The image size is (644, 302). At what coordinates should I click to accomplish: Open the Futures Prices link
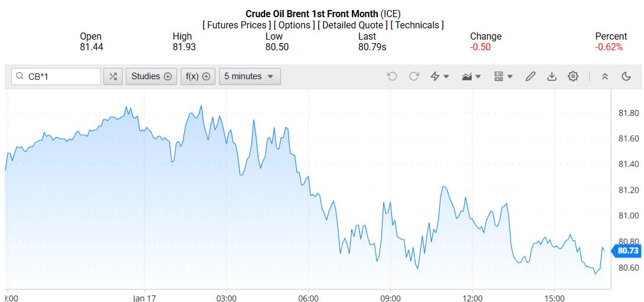237,25
